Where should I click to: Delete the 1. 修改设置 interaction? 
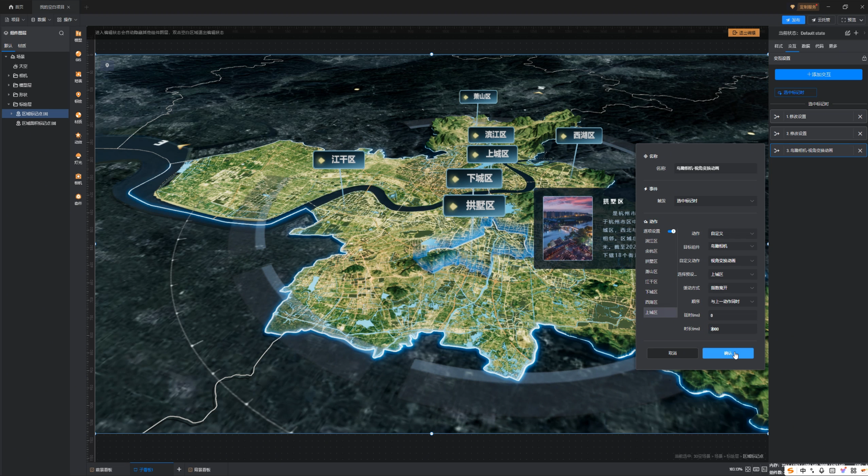pyautogui.click(x=860, y=117)
